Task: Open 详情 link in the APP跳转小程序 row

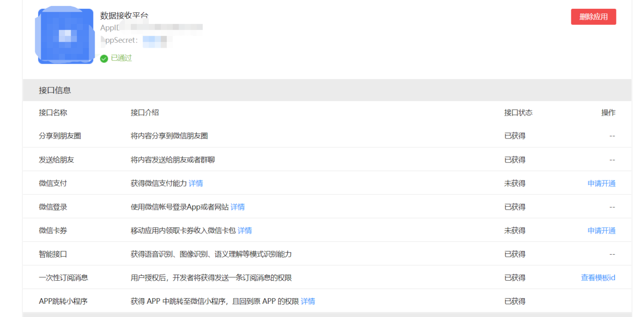Action: click(308, 301)
